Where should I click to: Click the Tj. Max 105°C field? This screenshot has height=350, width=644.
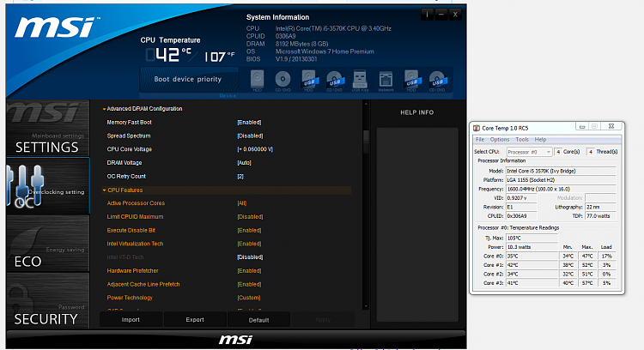[532, 238]
